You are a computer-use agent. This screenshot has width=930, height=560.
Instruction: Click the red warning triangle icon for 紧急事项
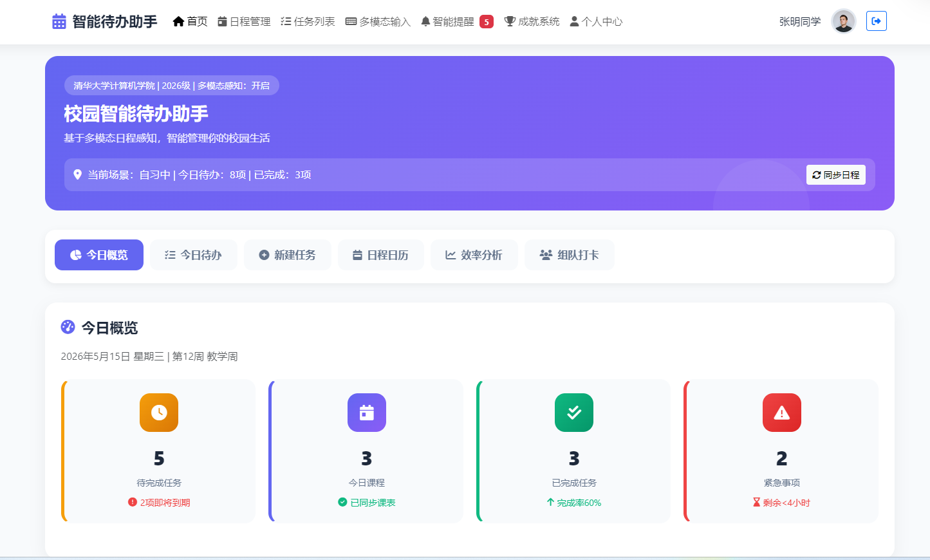tap(782, 413)
